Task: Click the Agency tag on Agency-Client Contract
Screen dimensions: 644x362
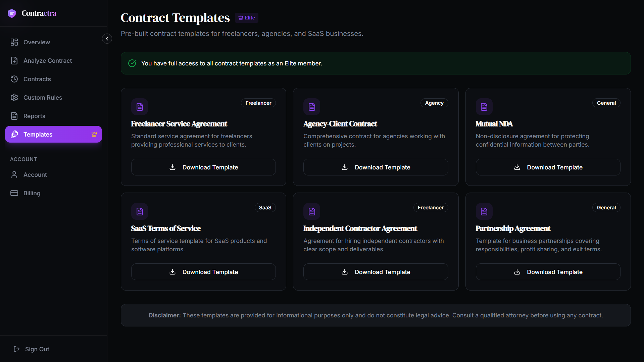Action: pyautogui.click(x=434, y=103)
